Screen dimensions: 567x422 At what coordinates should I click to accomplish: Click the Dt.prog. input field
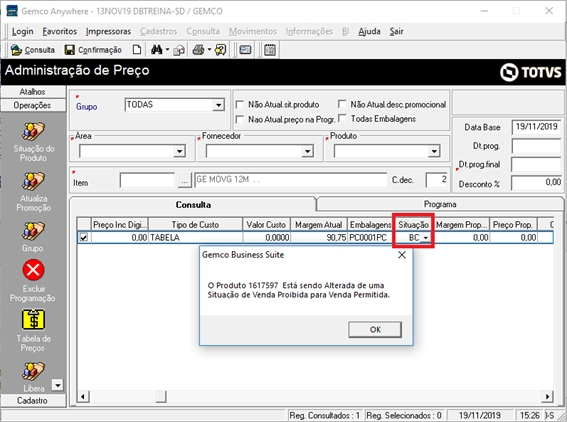coord(537,146)
